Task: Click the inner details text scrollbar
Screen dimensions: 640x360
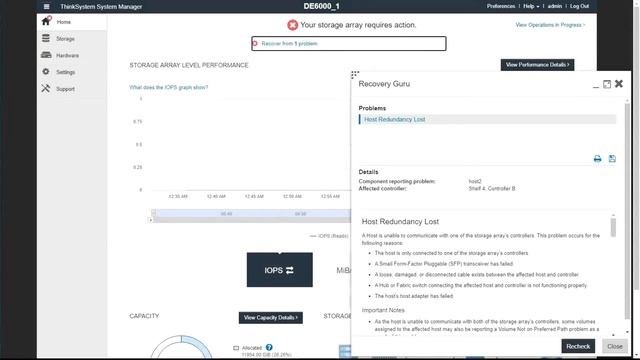Action: [x=613, y=227]
